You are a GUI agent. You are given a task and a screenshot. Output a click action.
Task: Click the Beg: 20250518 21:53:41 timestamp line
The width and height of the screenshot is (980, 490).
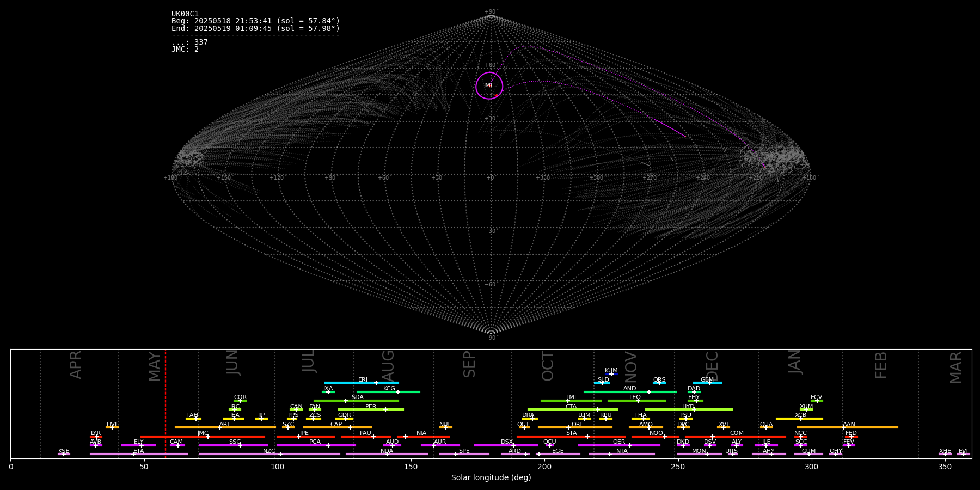click(255, 21)
